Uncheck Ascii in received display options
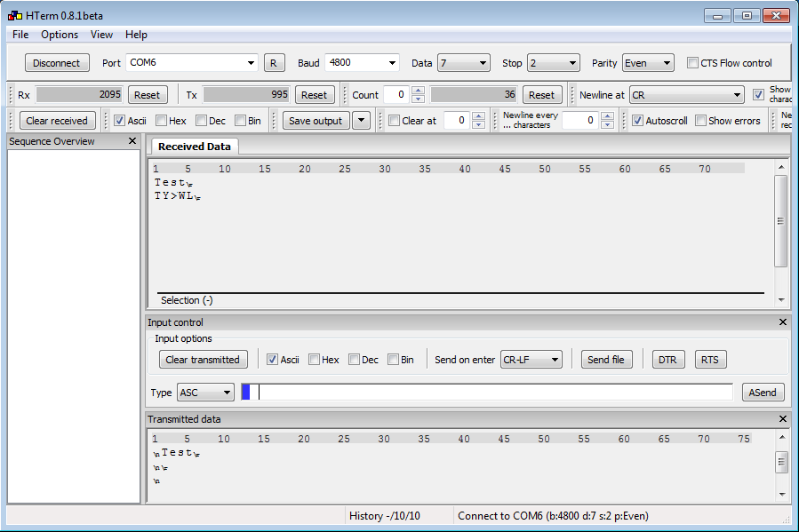 [x=119, y=121]
